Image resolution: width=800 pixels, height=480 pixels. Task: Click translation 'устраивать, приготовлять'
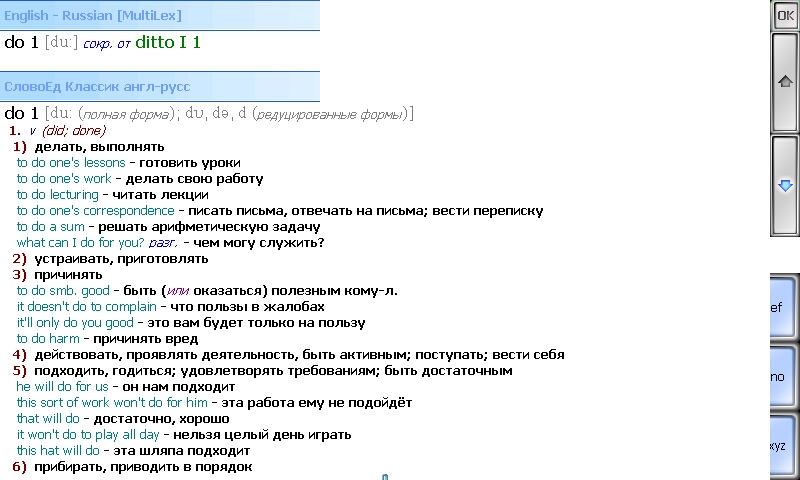point(121,259)
